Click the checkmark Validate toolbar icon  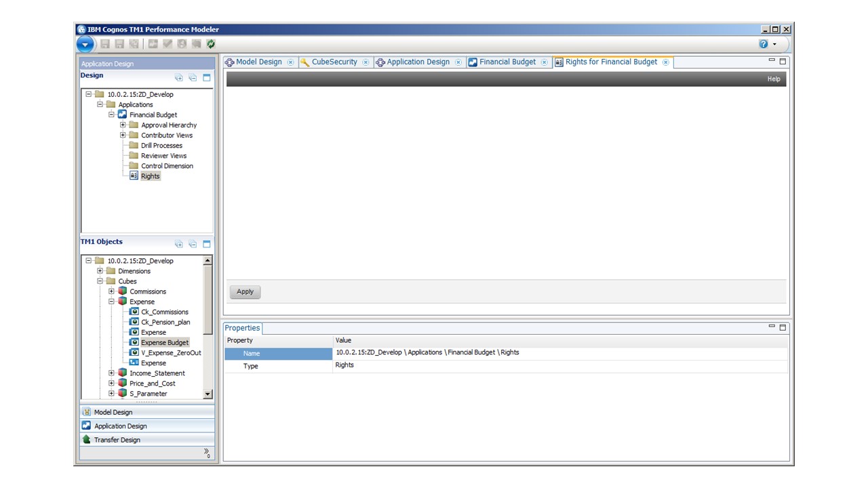coord(167,43)
